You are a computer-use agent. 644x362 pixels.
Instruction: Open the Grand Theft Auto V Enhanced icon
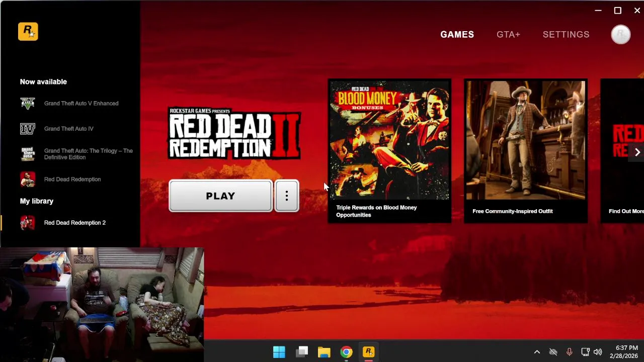(x=28, y=104)
